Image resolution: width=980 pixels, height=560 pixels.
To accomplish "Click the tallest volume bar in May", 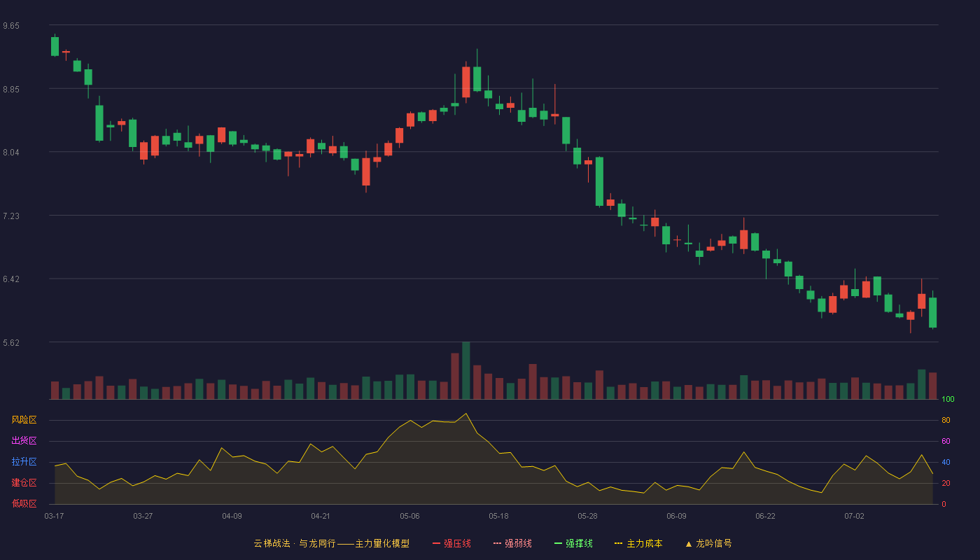I will coord(466,370).
